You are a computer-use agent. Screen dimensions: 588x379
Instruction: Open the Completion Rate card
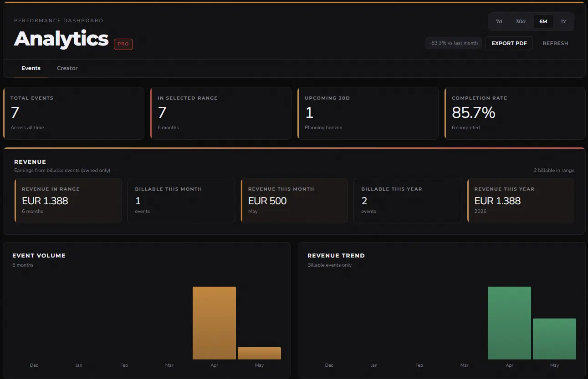click(x=515, y=113)
